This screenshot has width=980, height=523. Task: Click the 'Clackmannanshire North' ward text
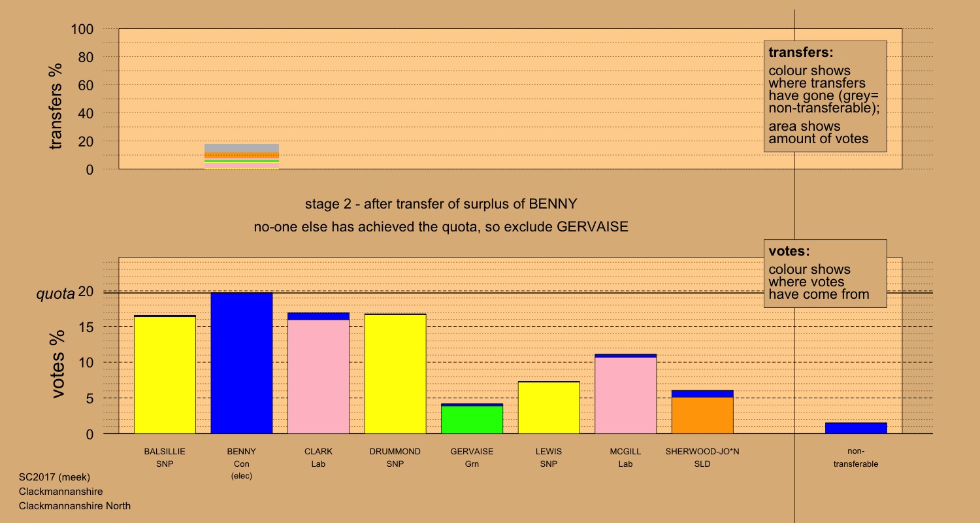tap(75, 506)
